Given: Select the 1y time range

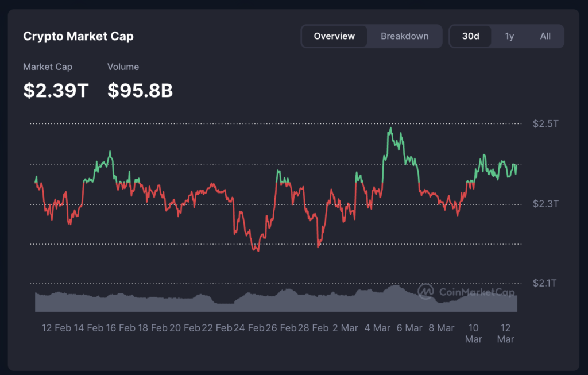Looking at the screenshot, I should click(509, 36).
